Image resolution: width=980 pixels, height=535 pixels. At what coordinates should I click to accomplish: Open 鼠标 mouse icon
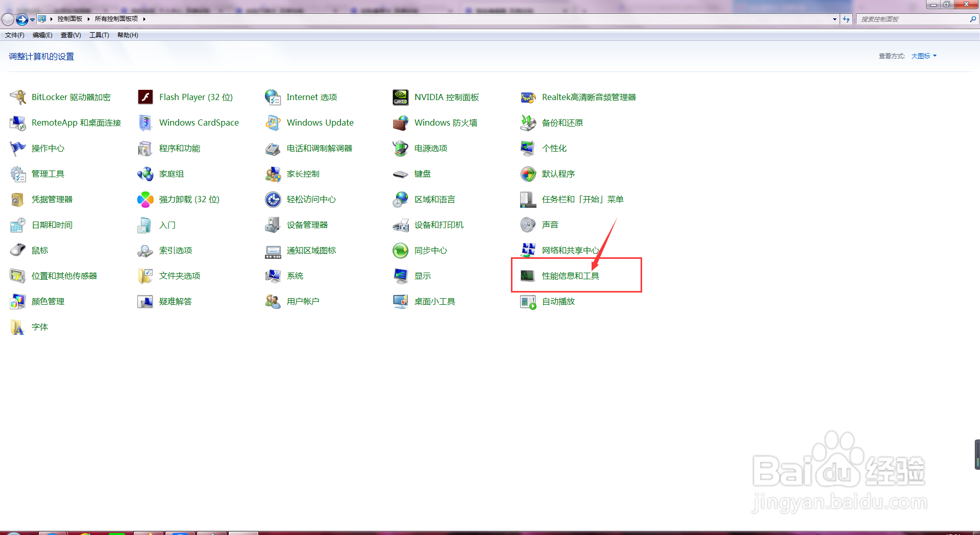18,250
